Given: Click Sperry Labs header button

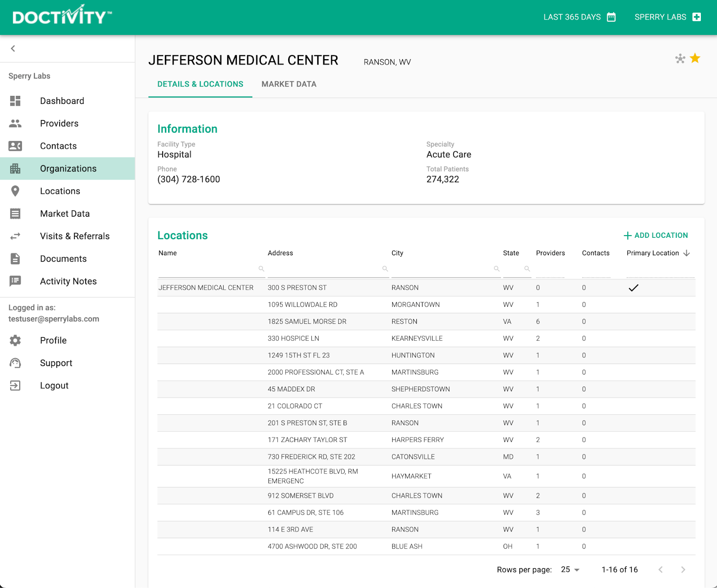Looking at the screenshot, I should (668, 17).
